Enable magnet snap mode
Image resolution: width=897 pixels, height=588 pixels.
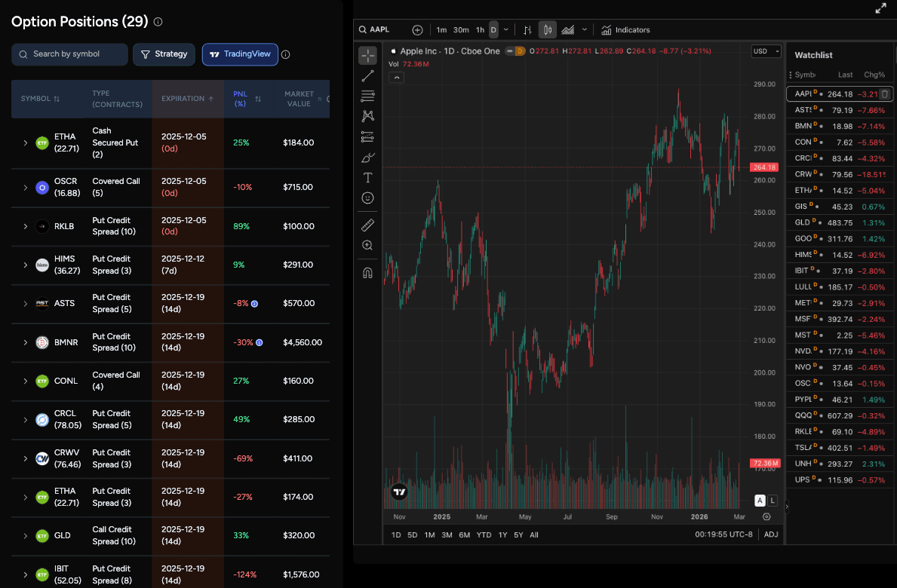click(x=367, y=272)
